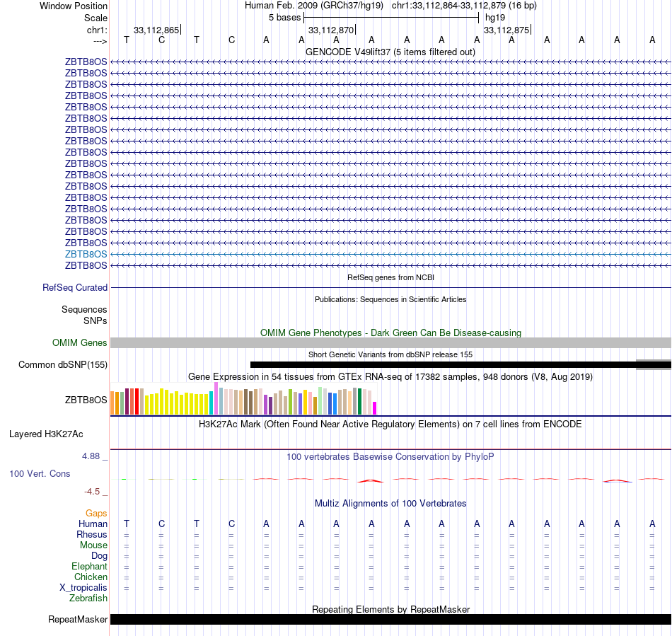Click the OMIM Genes track label
This screenshot has height=636, width=672.
[x=79, y=342]
